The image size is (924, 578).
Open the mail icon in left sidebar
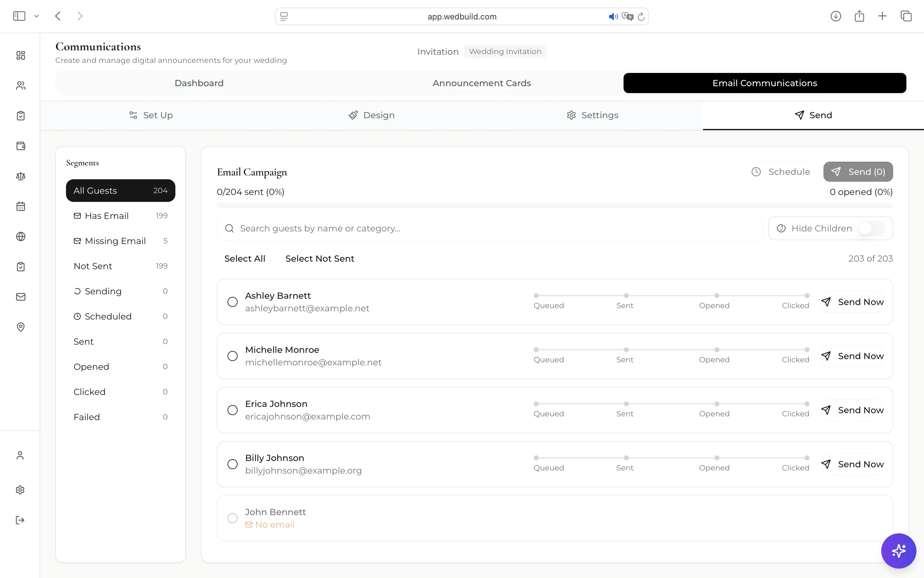pyautogui.click(x=21, y=297)
